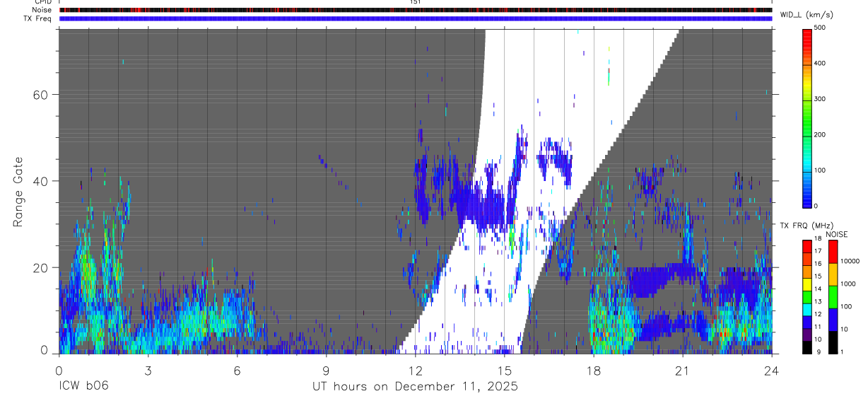This screenshot has width=868, height=401.
Task: Click the "400" tick on width scale
Action: [821, 63]
